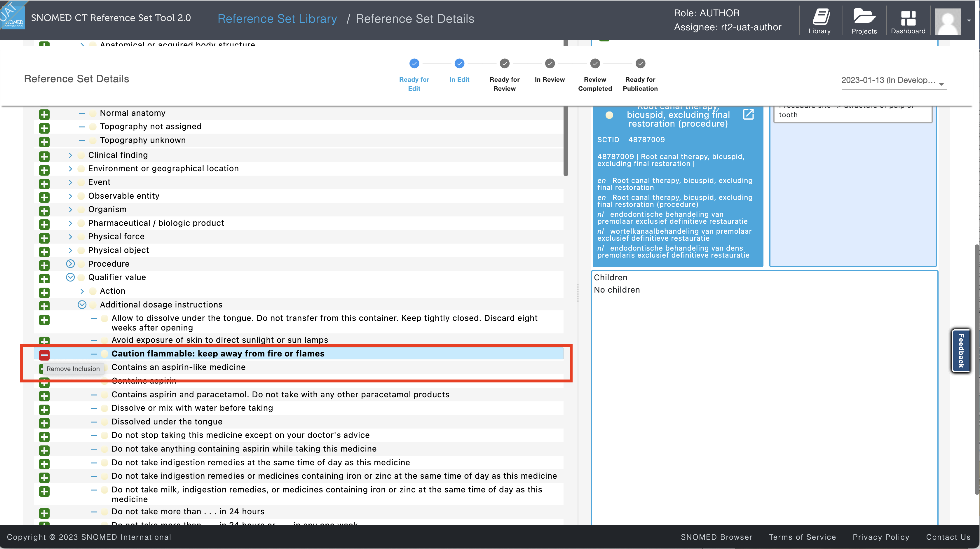Click the Ready for Review step
Viewport: 980px width, 549px height.
coord(505,75)
